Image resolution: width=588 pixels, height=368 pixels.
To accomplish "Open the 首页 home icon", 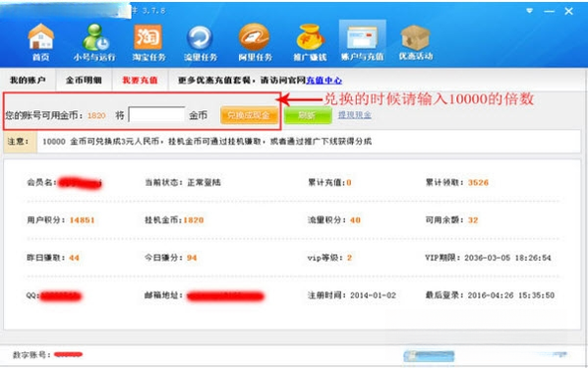I will click(x=41, y=42).
